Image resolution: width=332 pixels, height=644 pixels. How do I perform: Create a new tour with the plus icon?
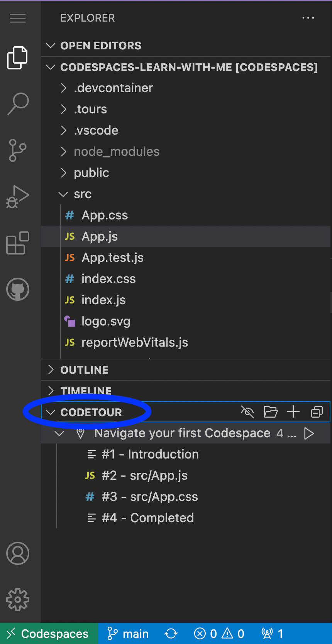click(x=293, y=412)
